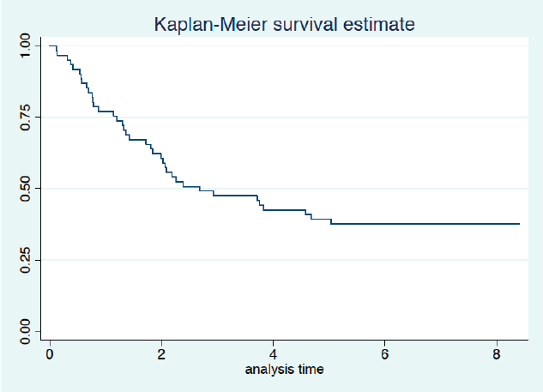Click the 0.75 horizontal gridline above time 6
This screenshot has width=543, height=392.
click(x=384, y=117)
